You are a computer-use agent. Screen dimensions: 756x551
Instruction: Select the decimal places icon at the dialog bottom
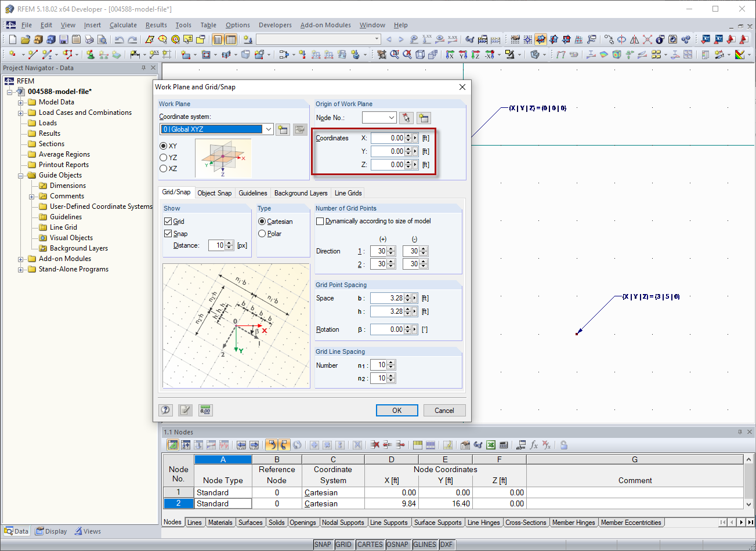coord(205,410)
